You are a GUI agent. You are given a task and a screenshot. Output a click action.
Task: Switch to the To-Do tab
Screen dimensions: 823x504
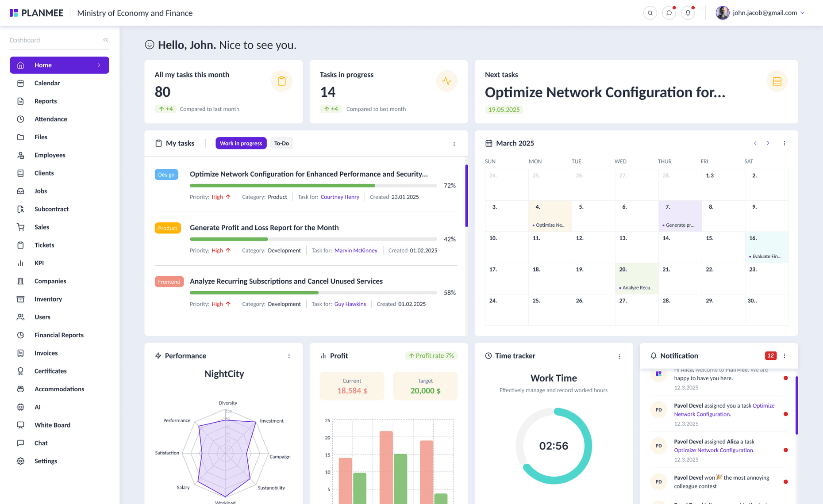(x=281, y=143)
